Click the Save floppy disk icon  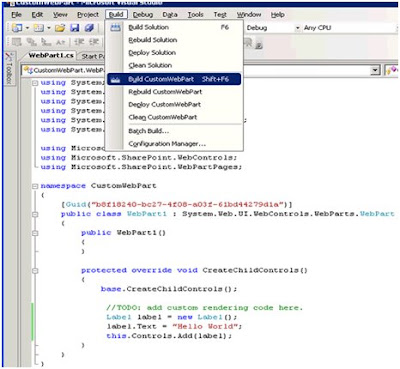pyautogui.click(x=74, y=28)
